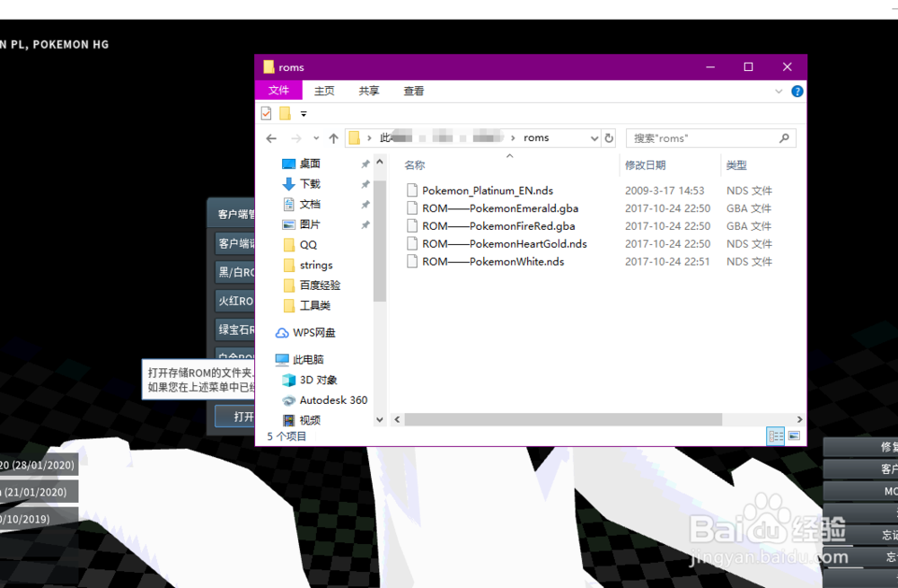Click horizontal scrollbar right arrow

coord(799,419)
